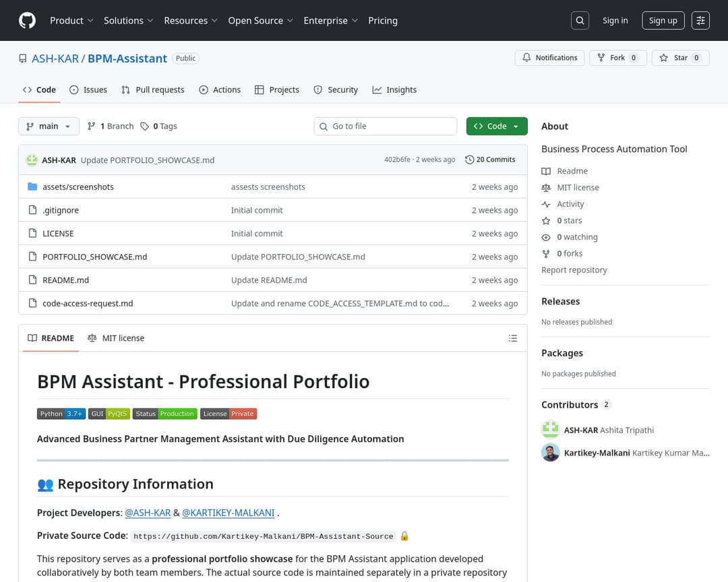The image size is (728, 582).
Task: Click the GitHub logo icon
Action: (x=27, y=20)
